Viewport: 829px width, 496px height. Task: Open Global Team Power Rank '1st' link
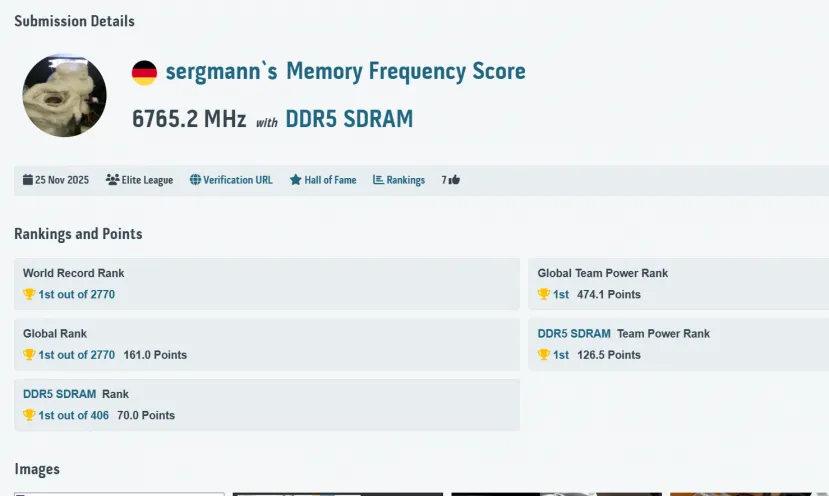coord(561,295)
